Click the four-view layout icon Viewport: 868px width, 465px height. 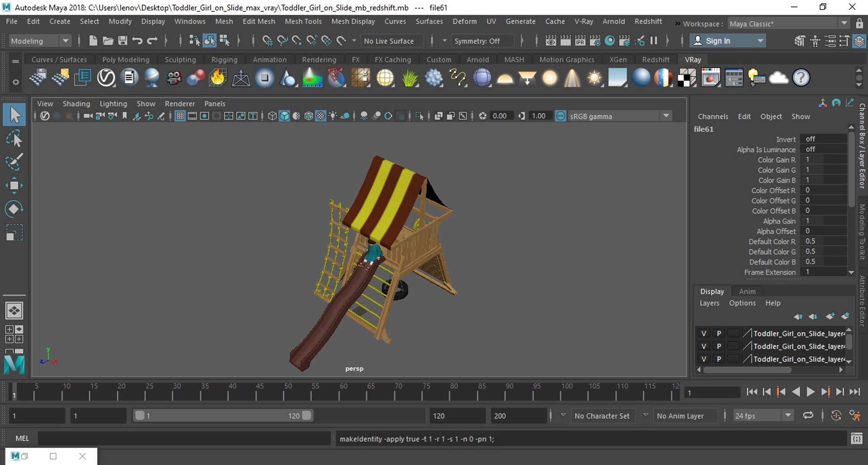tap(14, 334)
